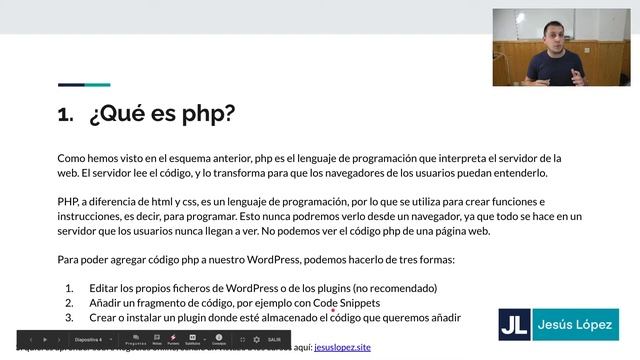Click the slide title "¿Qué es php?"
The height and width of the screenshot is (360, 640).
[162, 113]
